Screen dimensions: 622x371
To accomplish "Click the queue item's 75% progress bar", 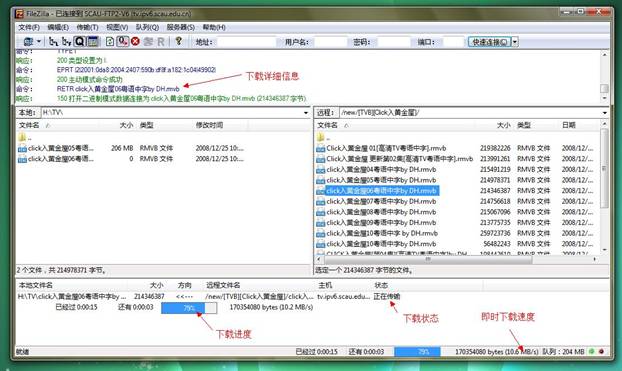I will pos(189,308).
